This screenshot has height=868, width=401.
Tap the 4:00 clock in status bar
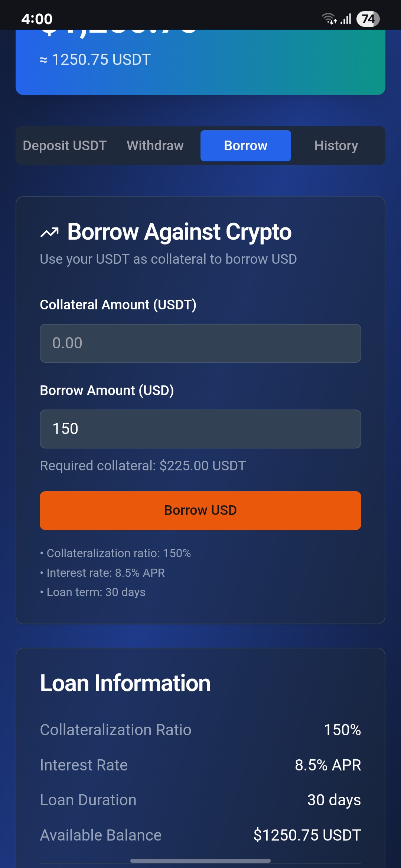tap(37, 19)
